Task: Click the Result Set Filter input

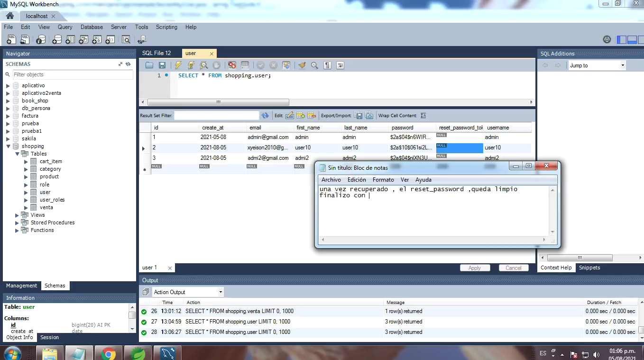Action: pos(216,115)
